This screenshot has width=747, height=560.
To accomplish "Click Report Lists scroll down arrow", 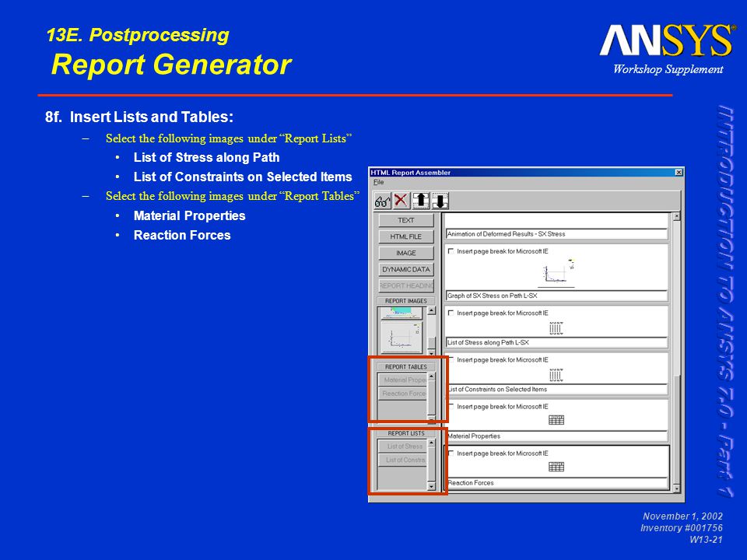I will pos(431,486).
